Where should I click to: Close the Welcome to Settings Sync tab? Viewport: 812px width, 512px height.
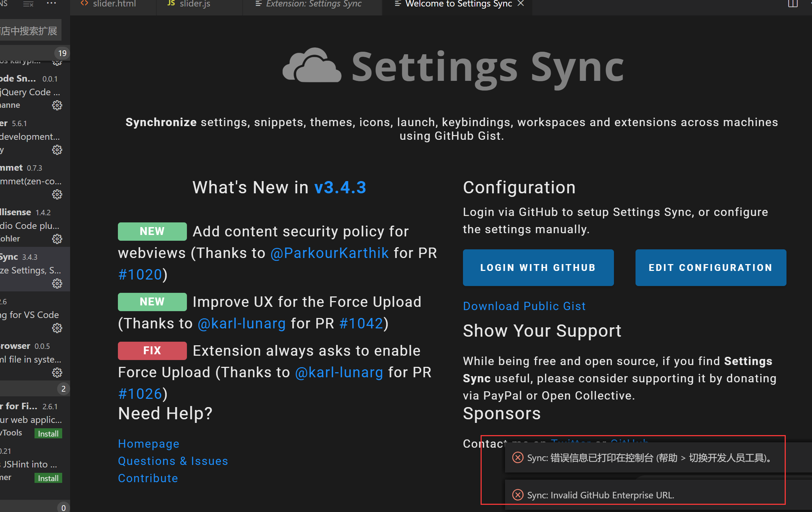click(x=520, y=4)
